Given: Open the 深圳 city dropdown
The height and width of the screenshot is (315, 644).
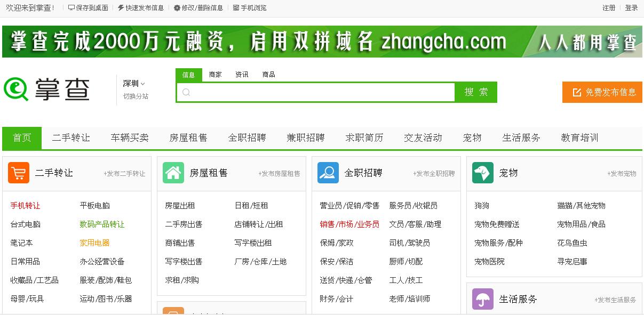Looking at the screenshot, I should tap(134, 83).
